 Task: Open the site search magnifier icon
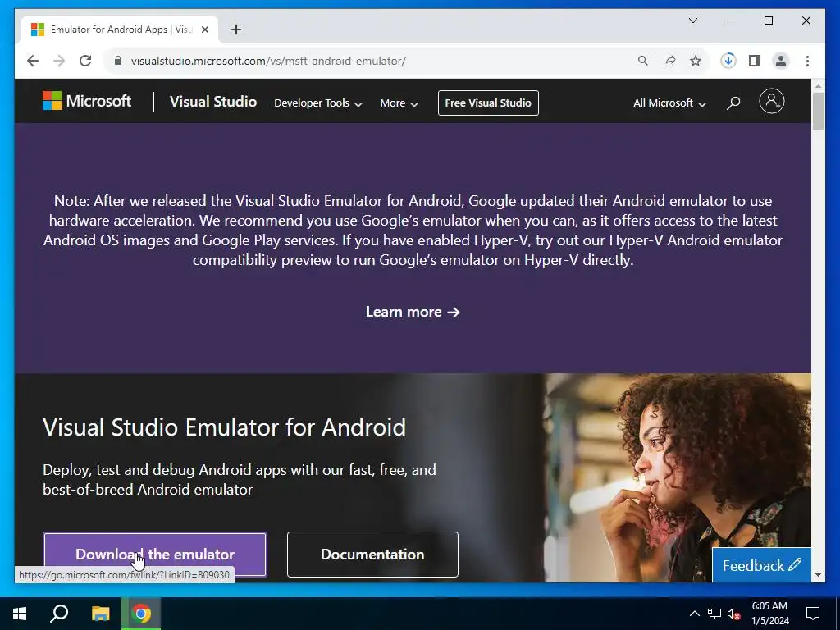pos(733,103)
